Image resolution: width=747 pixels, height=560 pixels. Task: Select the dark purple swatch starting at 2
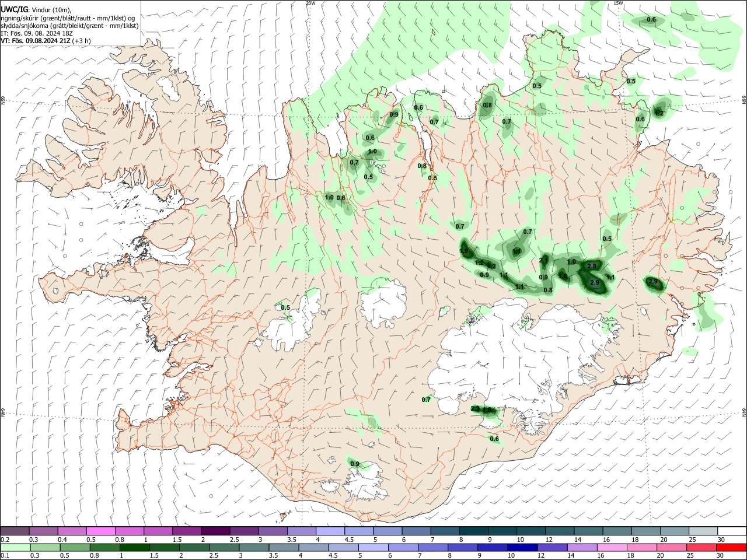coord(215,531)
